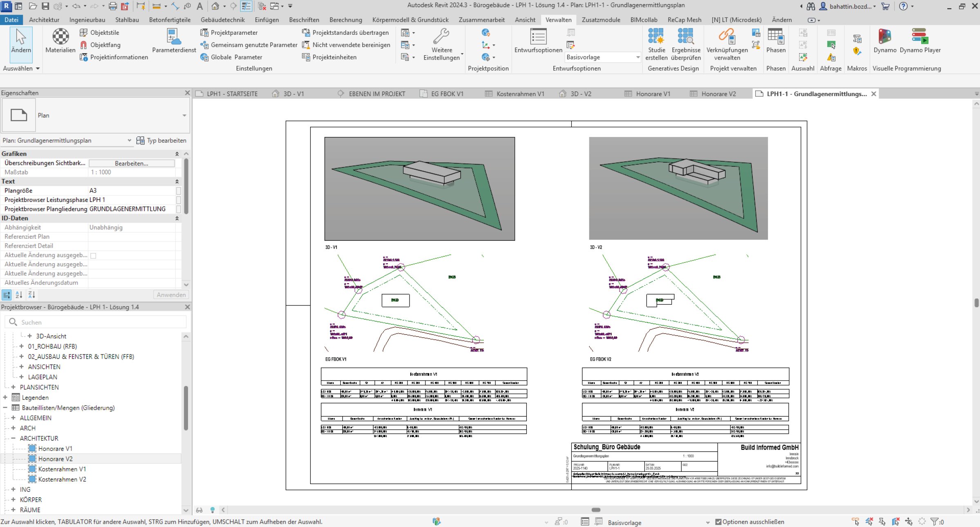Image resolution: width=980 pixels, height=527 pixels.
Task: Open the Basisvorlage design option dropdown in ribbon
Action: (x=603, y=57)
